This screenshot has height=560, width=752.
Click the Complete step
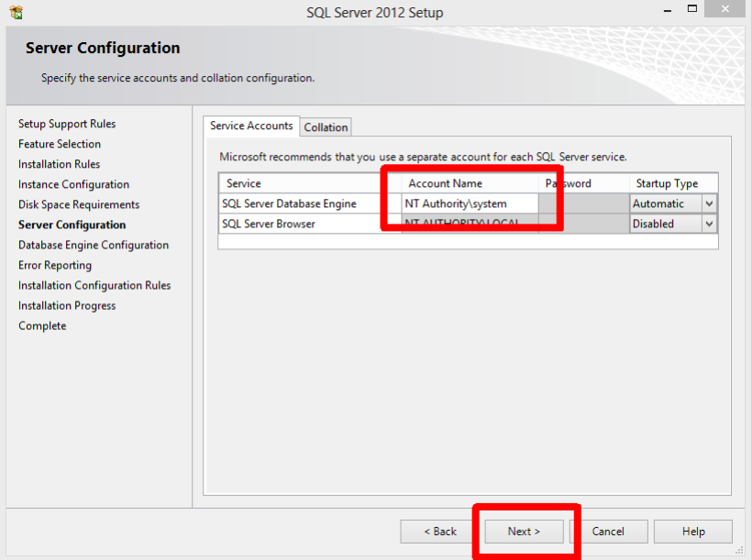tap(42, 326)
